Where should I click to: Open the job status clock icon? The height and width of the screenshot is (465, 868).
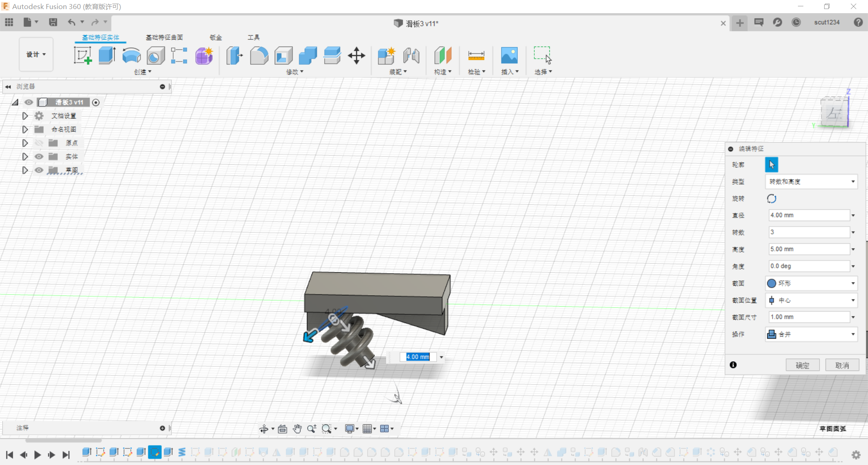pos(796,22)
